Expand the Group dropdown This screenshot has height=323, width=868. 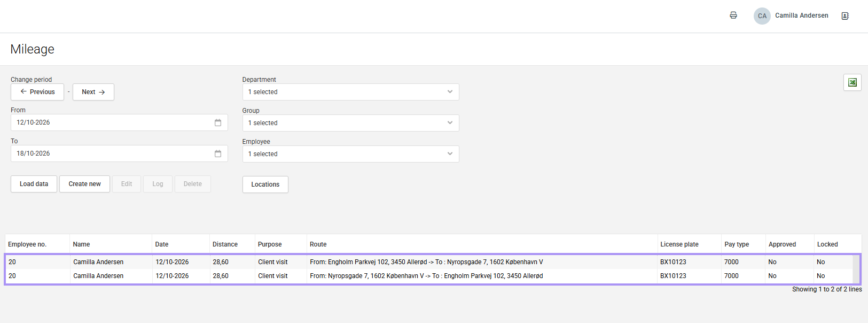(350, 123)
